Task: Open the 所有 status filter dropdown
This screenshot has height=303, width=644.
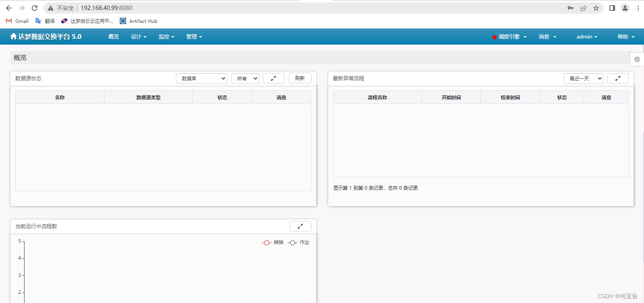Action: 245,78
